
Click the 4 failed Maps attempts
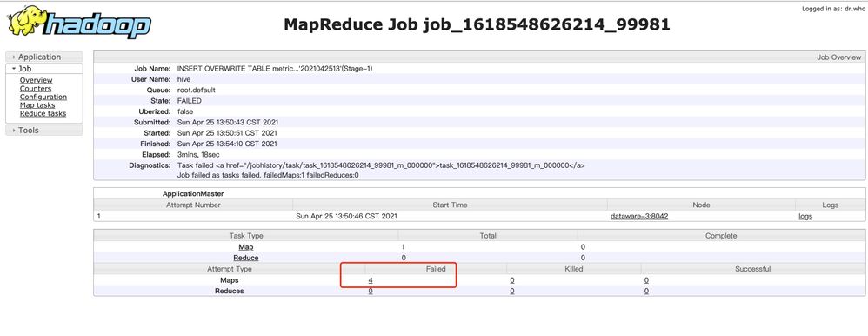[371, 280]
